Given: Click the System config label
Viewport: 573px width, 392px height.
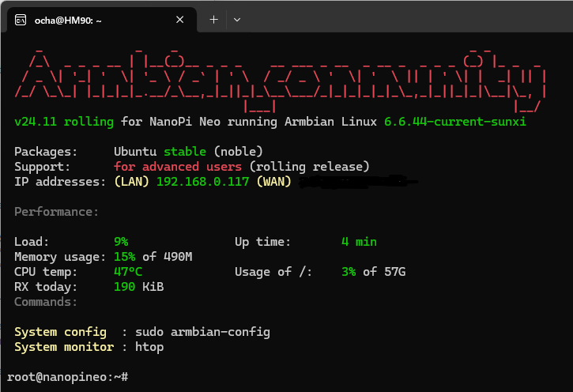Looking at the screenshot, I should coord(60,332).
